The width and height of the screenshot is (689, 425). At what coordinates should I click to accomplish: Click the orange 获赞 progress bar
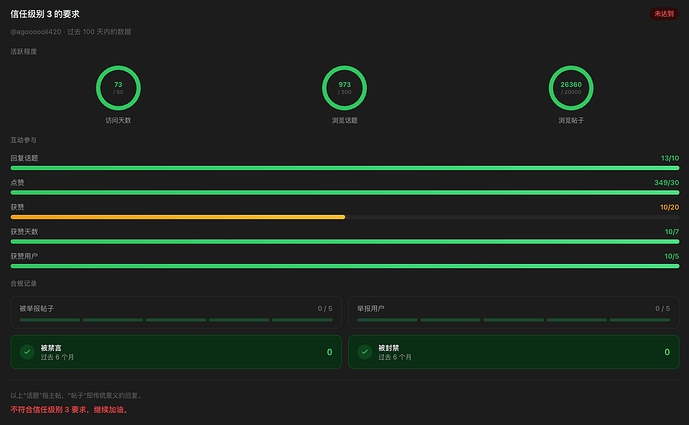[178, 217]
